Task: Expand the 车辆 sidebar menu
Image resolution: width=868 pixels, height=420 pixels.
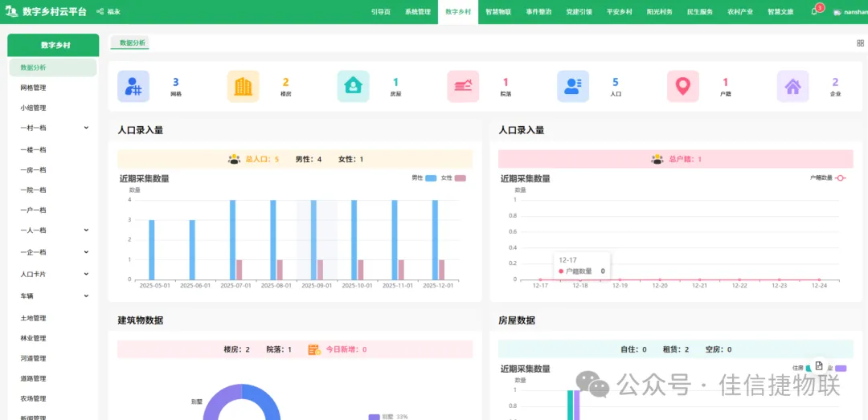Action: pos(53,296)
